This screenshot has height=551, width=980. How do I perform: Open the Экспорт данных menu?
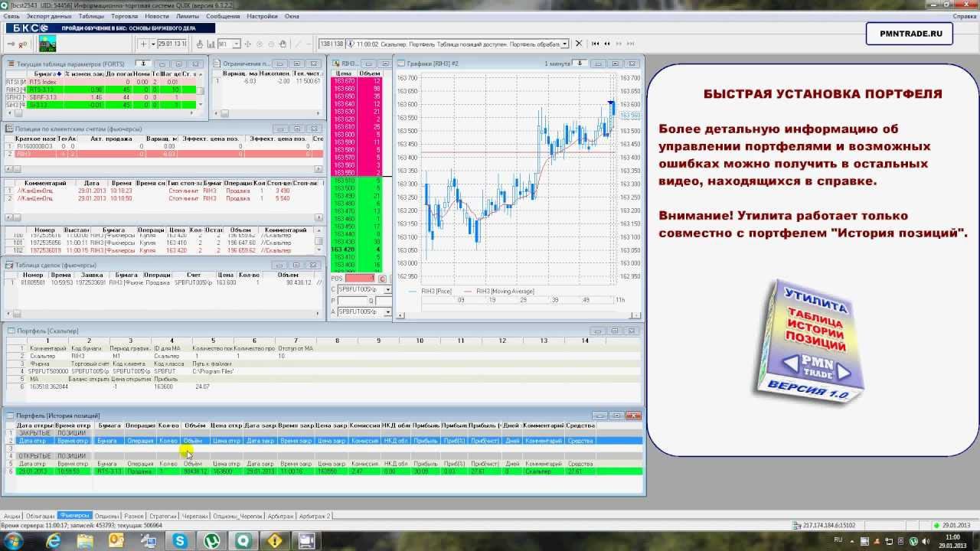pos(48,15)
